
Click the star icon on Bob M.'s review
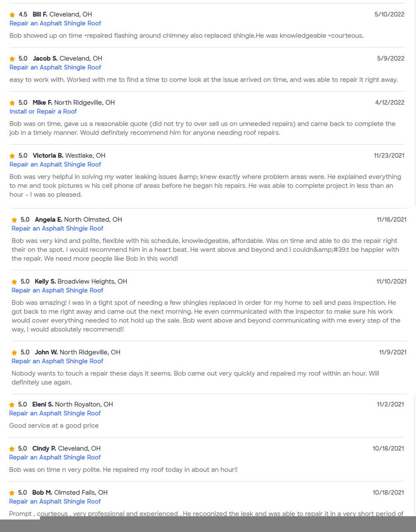coord(12,493)
